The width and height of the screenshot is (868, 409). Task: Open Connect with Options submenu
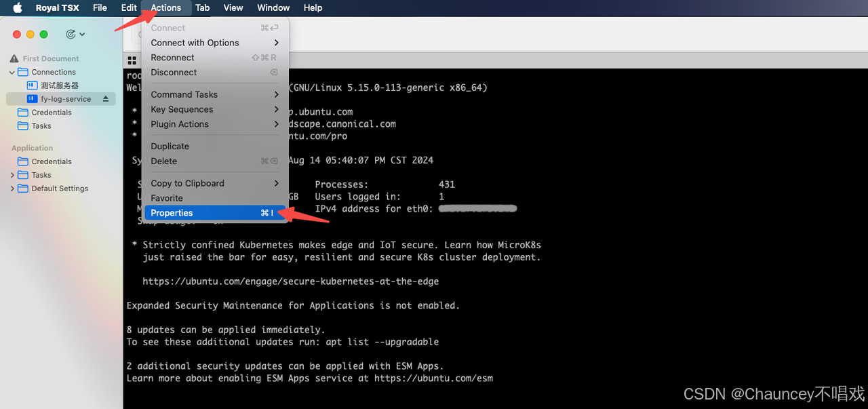pyautogui.click(x=215, y=43)
